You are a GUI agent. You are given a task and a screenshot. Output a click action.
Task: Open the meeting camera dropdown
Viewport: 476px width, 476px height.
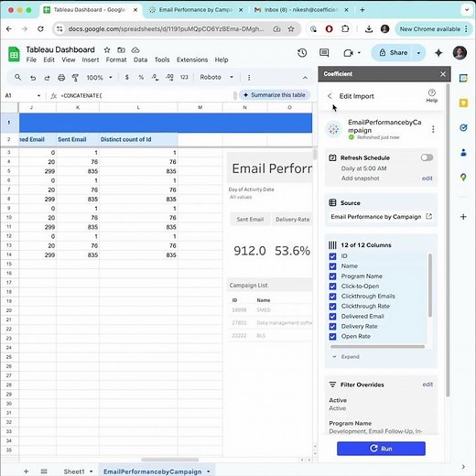(359, 53)
